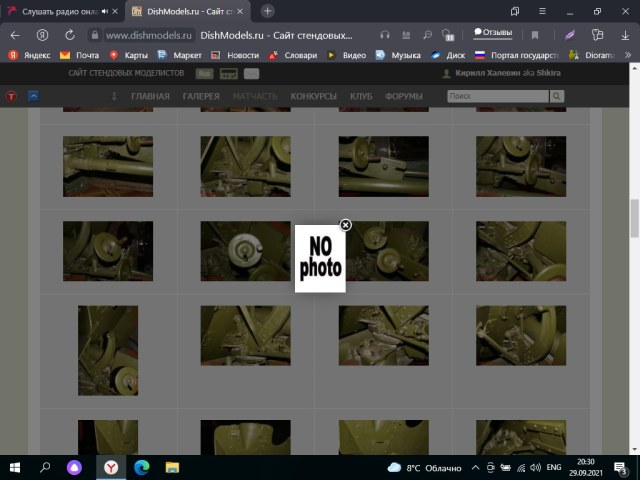Close the NO photo popup

(x=345, y=225)
